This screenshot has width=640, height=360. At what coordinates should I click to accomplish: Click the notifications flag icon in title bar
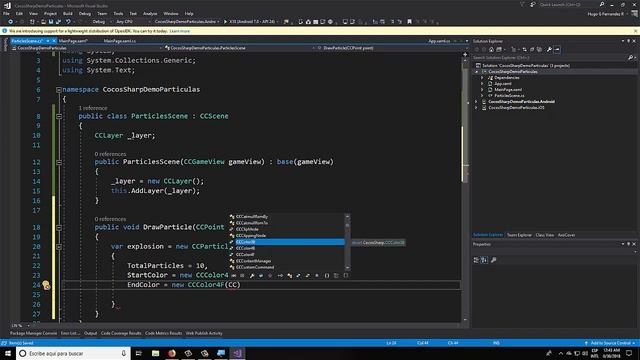point(522,4)
